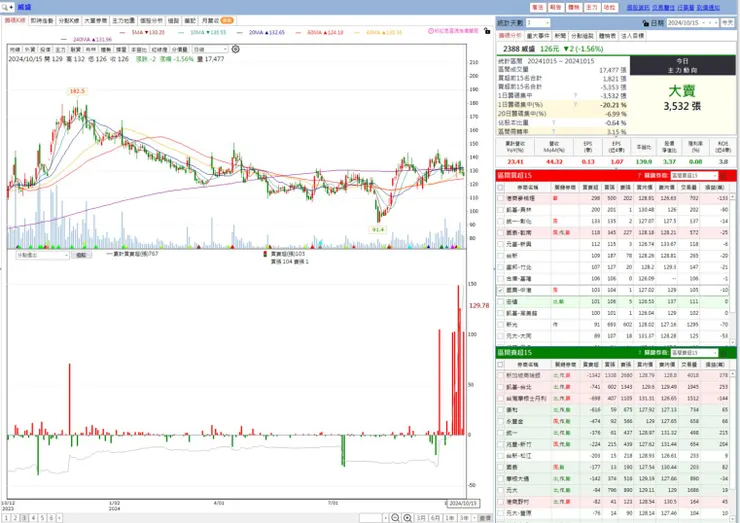Click the 5MA legend color line

(x=123, y=33)
